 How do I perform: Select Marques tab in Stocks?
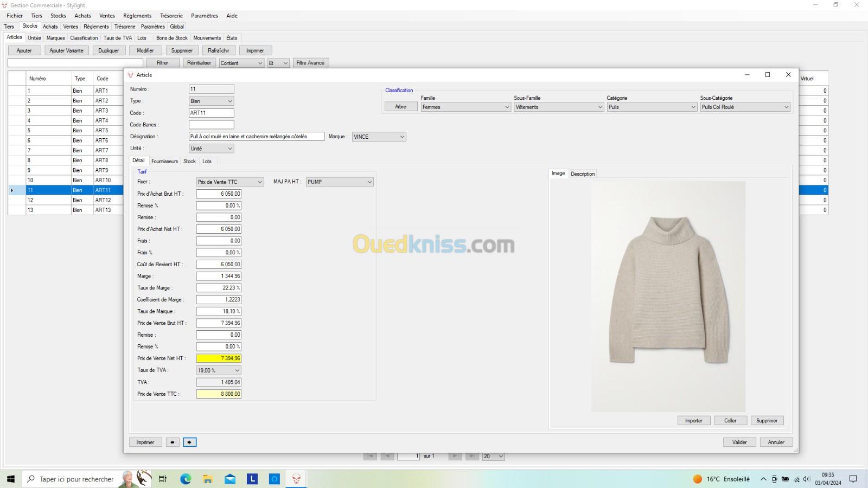[x=55, y=38]
